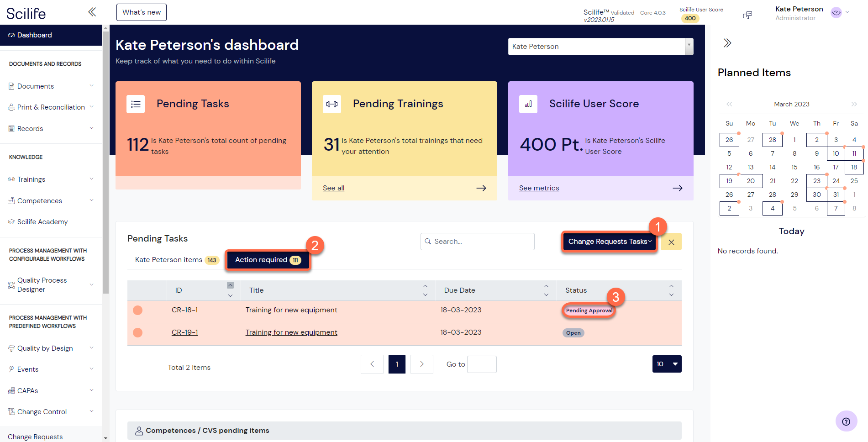Click the Print & Reconciliation printer icon
Screen dimensions: 868x442
[11, 107]
